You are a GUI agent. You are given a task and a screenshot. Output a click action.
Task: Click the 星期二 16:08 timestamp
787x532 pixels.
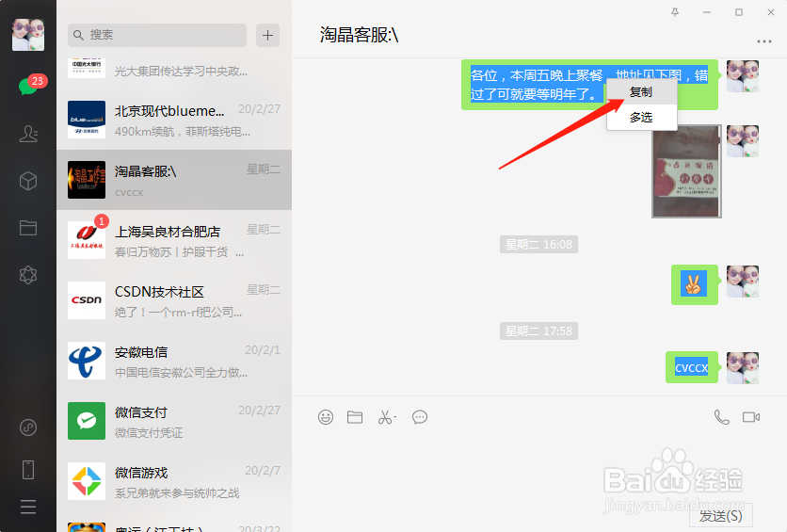538,245
